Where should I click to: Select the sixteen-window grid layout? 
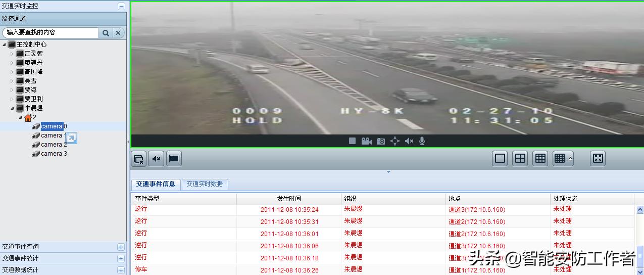click(559, 158)
